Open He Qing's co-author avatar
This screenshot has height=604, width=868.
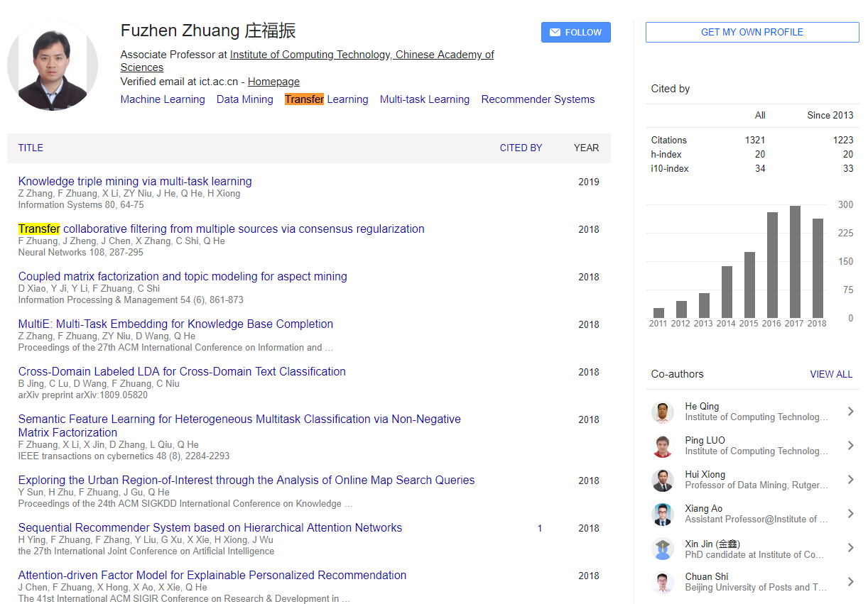click(x=662, y=412)
